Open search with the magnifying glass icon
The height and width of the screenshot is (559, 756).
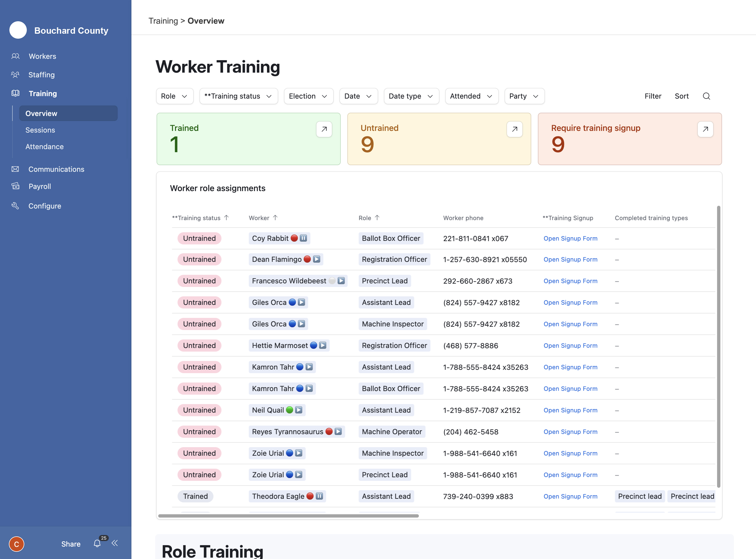[707, 96]
